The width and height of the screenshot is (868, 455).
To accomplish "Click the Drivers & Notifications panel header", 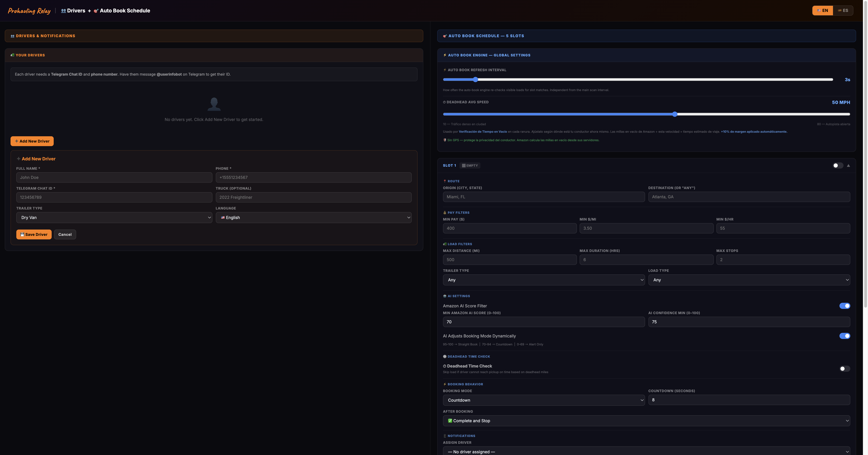I will pos(214,36).
